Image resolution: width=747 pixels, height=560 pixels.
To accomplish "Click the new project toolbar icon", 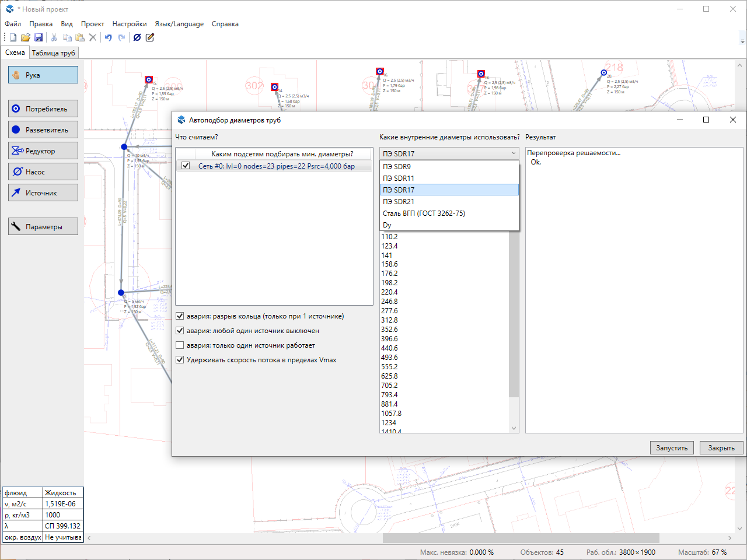I will [13, 37].
